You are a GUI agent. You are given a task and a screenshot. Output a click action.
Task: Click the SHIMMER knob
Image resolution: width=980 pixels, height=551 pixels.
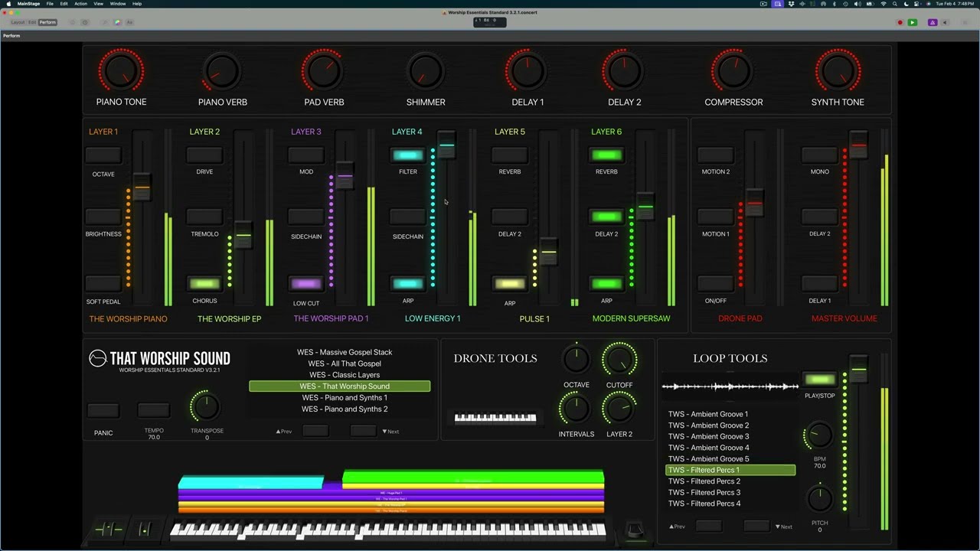pos(425,71)
